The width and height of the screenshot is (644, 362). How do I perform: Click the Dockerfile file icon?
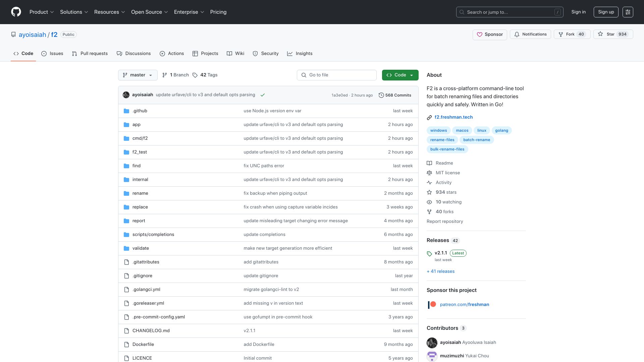[126, 345]
